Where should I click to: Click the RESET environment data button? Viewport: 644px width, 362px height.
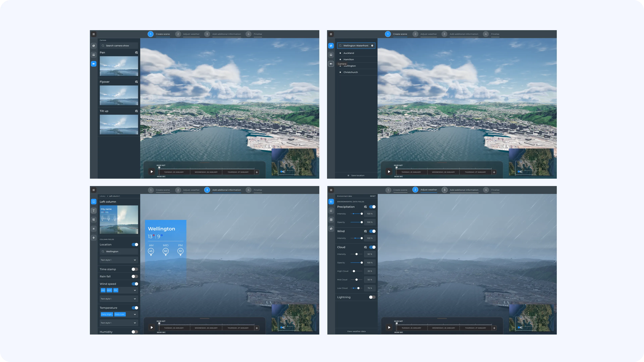click(x=372, y=196)
